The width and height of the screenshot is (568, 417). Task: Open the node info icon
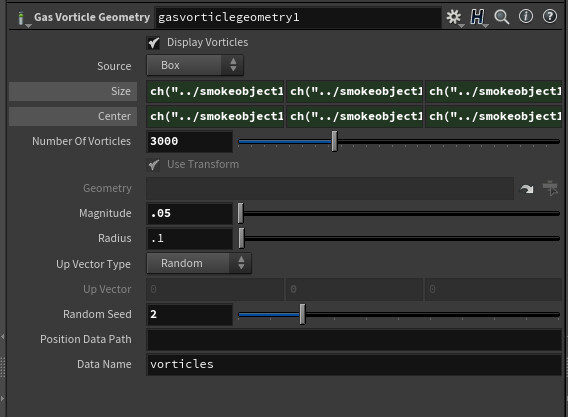click(x=526, y=17)
